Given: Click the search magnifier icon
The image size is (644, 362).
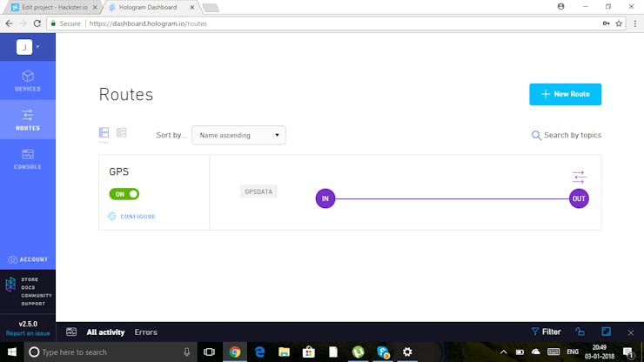Looking at the screenshot, I should pyautogui.click(x=536, y=135).
